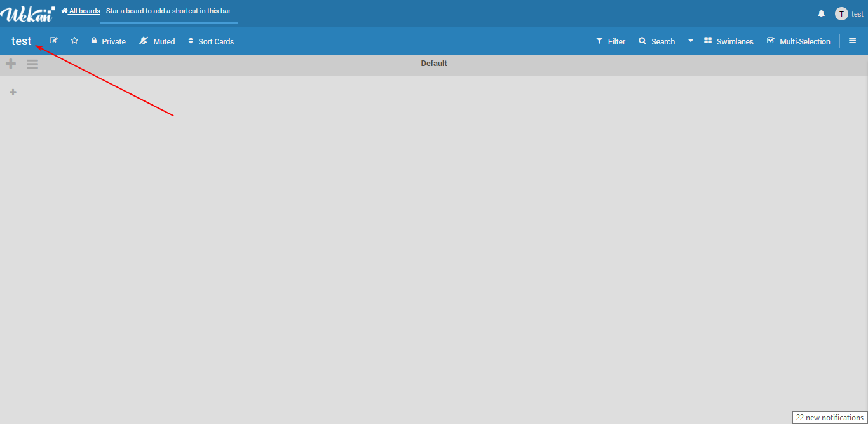868x424 pixels.
Task: Click the 'Star a board' shortcut hint
Action: 169,11
